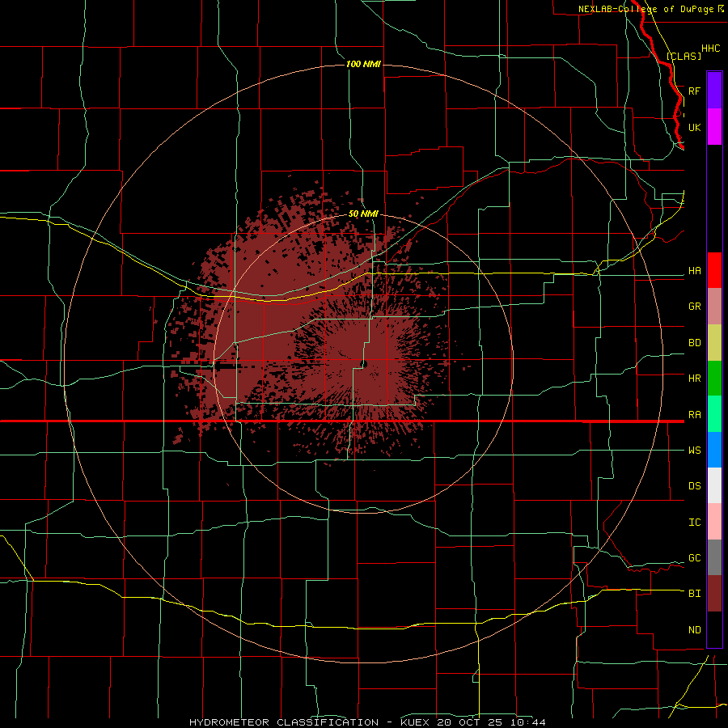Click the WS legend label
Screen dimensions: 728x728
tap(694, 451)
